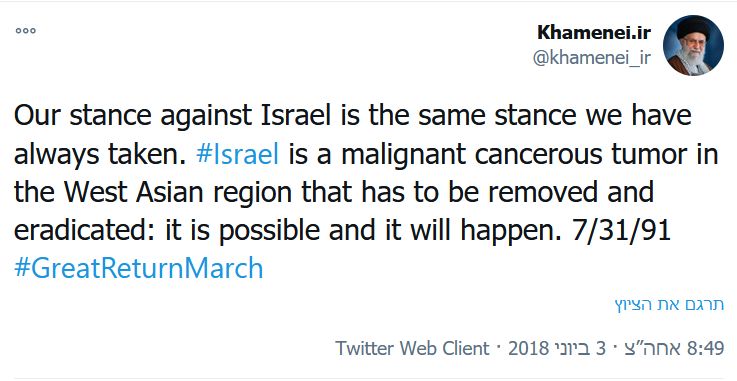Open the #Israel hashtag link

pos(237,154)
